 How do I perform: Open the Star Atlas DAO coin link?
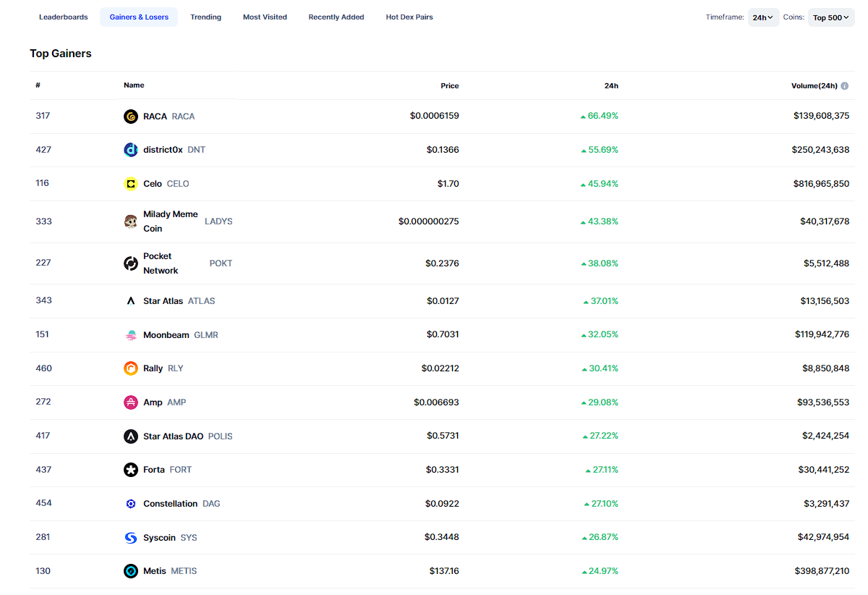coord(173,436)
